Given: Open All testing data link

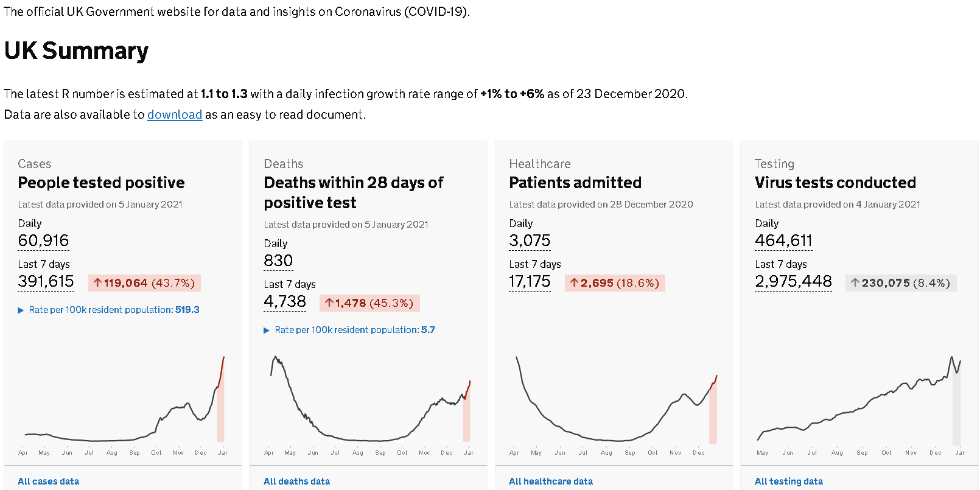Looking at the screenshot, I should point(788,481).
